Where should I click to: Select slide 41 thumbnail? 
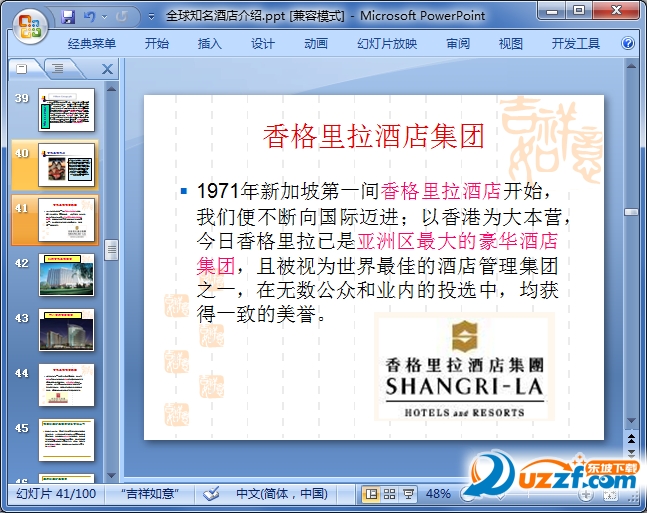[66, 220]
